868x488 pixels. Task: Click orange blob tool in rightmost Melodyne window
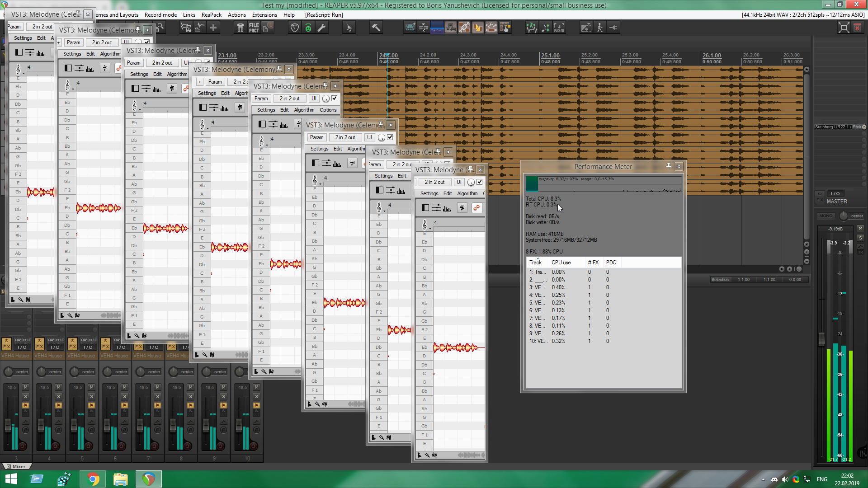(x=476, y=208)
